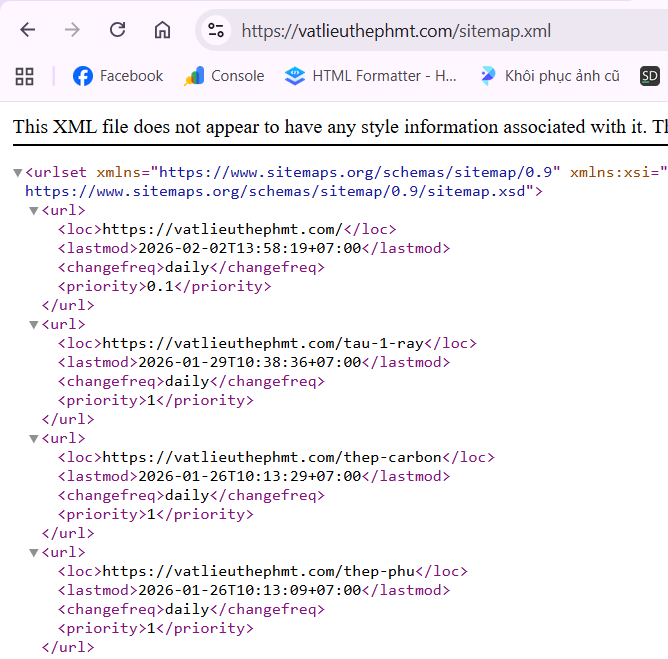Collapse the url node containing thep-carbon
The width and height of the screenshot is (668, 659).
coord(33,439)
